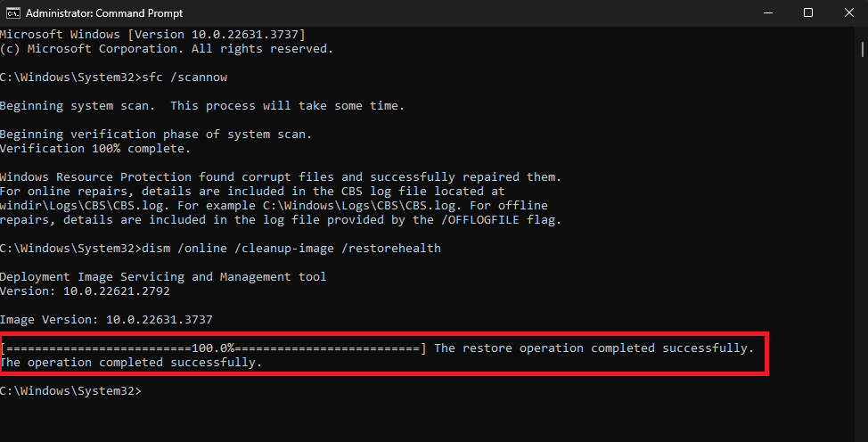Close the Command Prompt window
Viewport: 868px width, 442px height.
point(848,12)
